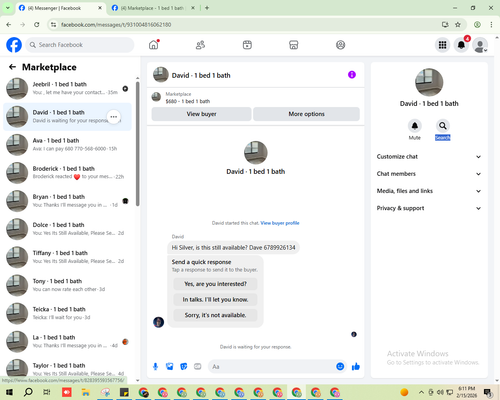Send quick response 'Sorry, it's not available.'
This screenshot has width=500, height=400.
pos(215,315)
